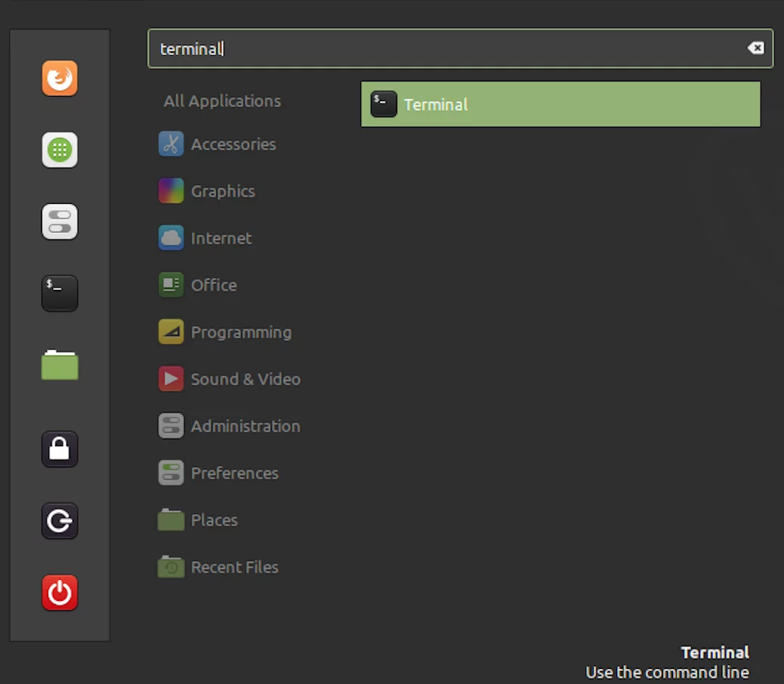Click the red power Quit icon
The image size is (784, 684).
60,593
